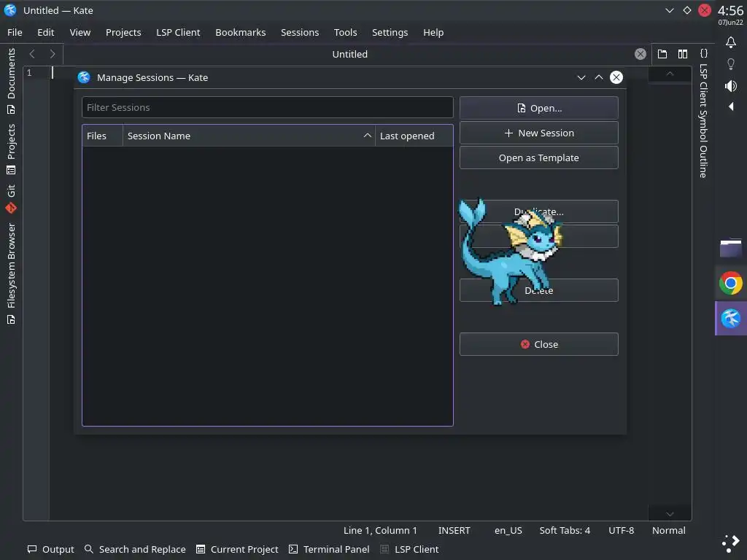This screenshot has width=747, height=560.
Task: Open the LSP Client Symbol Outline panel
Action: pyautogui.click(x=703, y=114)
